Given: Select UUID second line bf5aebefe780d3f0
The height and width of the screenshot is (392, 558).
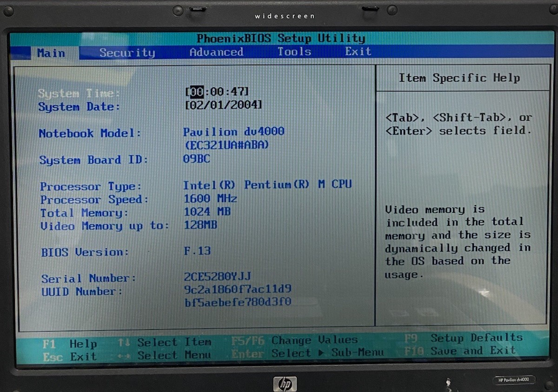Looking at the screenshot, I should 238,302.
